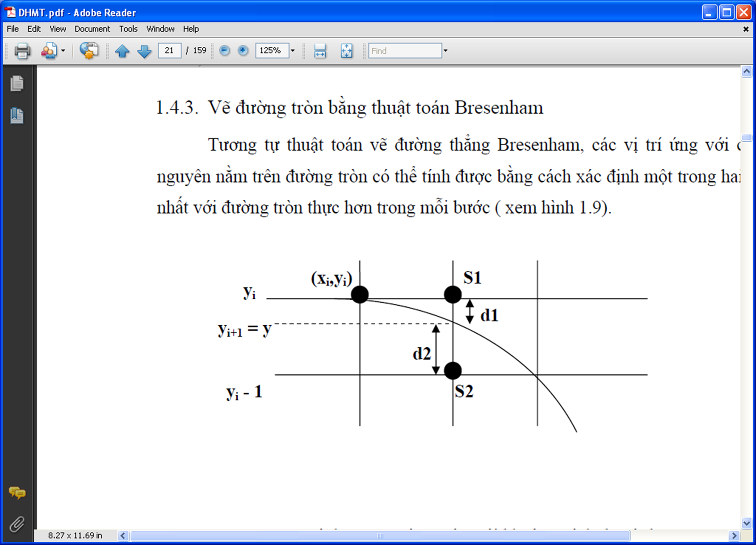The image size is (756, 545).
Task: Click the (xi,yi) point label
Action: (332, 279)
